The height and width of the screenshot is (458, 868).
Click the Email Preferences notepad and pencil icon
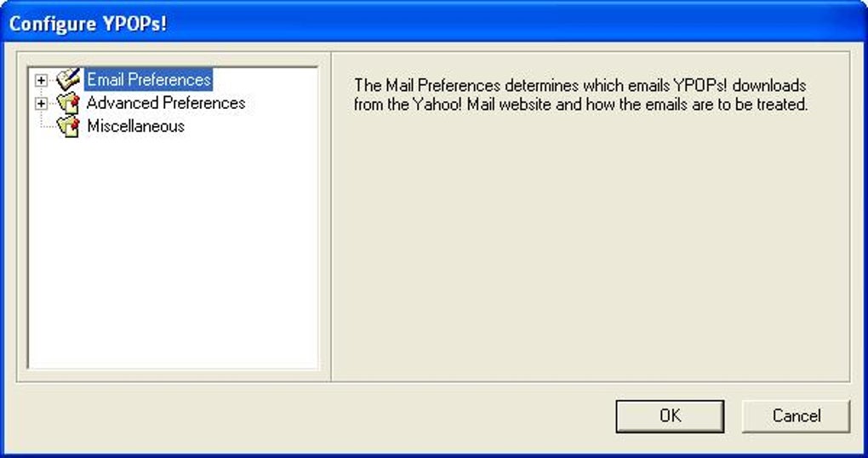(68, 80)
